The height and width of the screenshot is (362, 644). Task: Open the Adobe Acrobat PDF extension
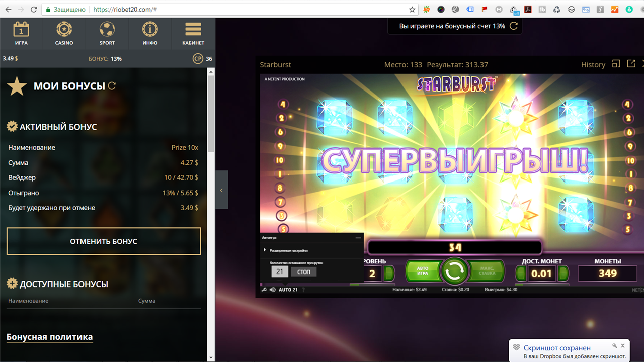tap(528, 10)
